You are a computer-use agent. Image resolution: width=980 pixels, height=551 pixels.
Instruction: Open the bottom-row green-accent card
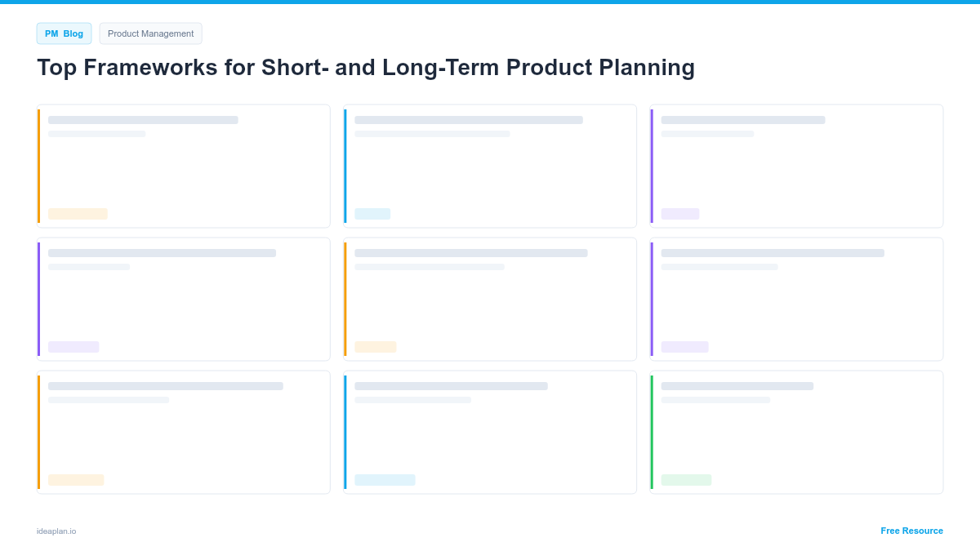[796, 432]
